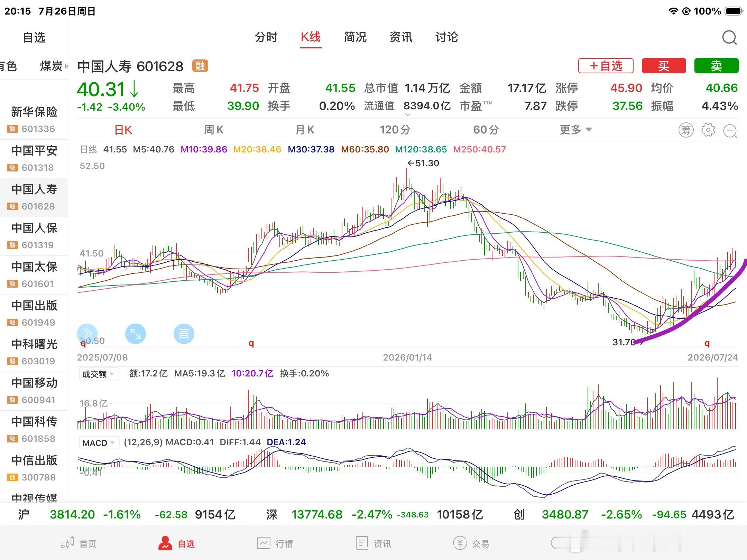Switch to the 简况 tab
The height and width of the screenshot is (560, 747).
coord(355,37)
